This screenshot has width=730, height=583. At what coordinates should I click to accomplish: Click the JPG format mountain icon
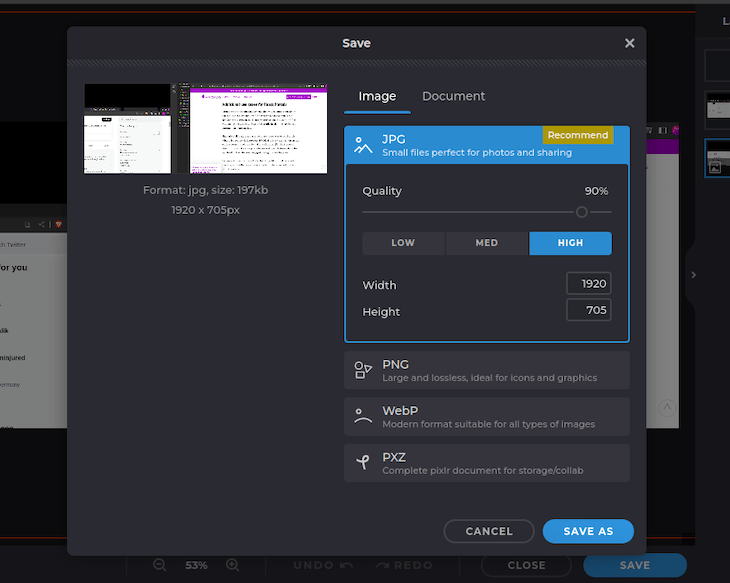click(x=363, y=145)
